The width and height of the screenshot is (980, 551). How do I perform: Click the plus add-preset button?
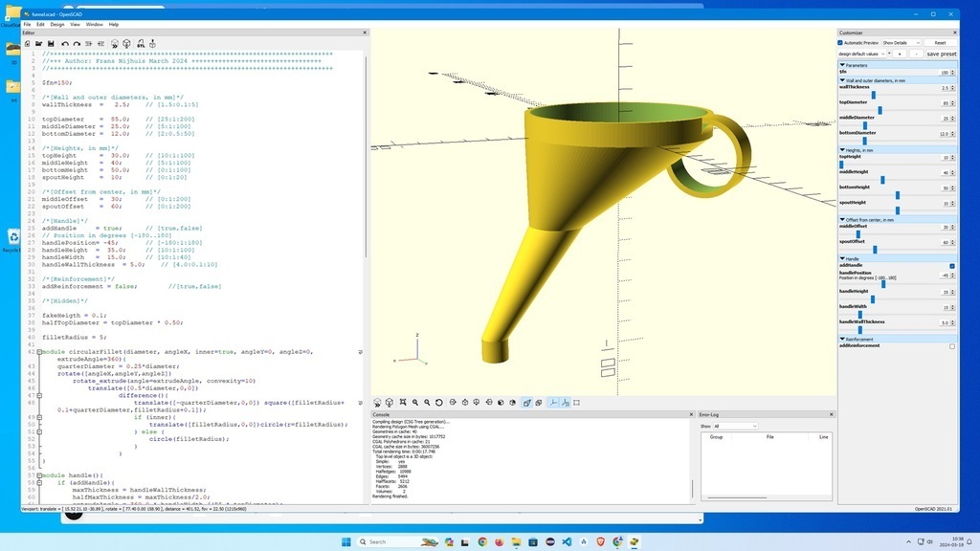[900, 54]
